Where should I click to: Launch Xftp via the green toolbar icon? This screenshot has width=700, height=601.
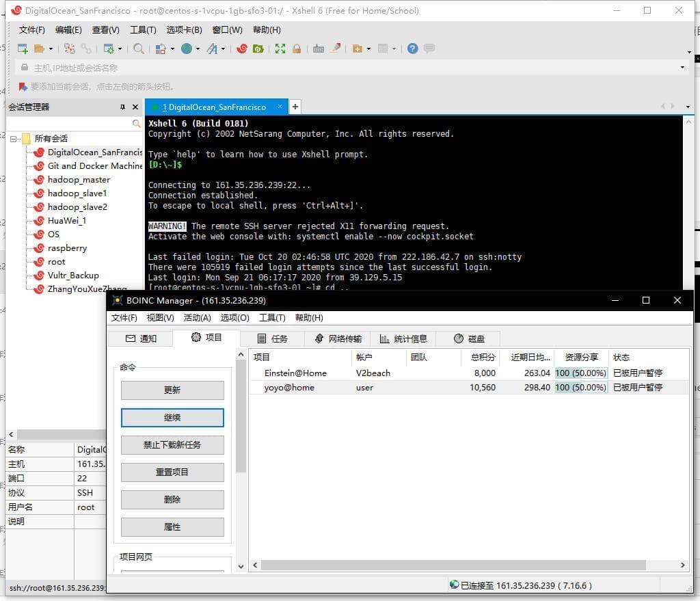[x=258, y=49]
